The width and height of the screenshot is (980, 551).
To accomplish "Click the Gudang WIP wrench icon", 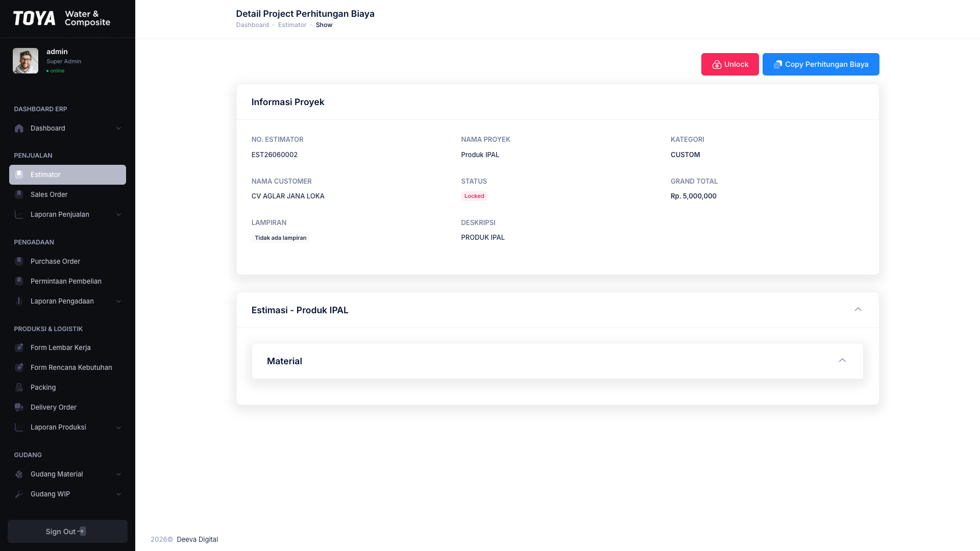I will click(19, 494).
